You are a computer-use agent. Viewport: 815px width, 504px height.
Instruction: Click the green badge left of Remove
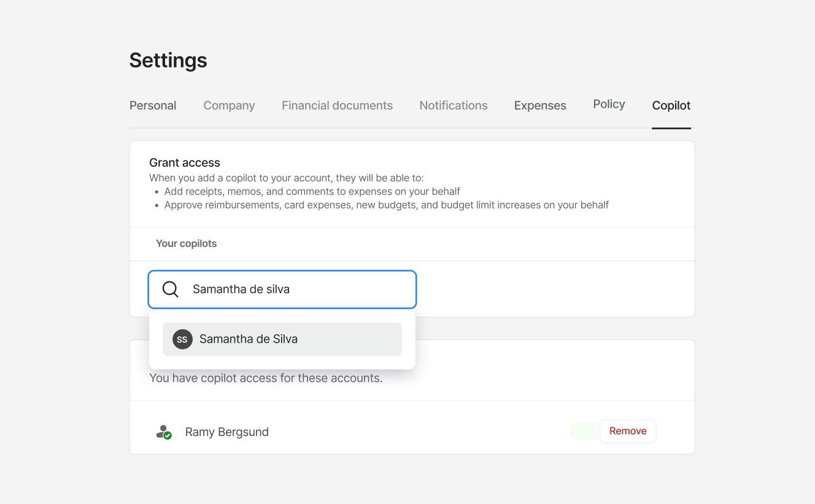[584, 431]
